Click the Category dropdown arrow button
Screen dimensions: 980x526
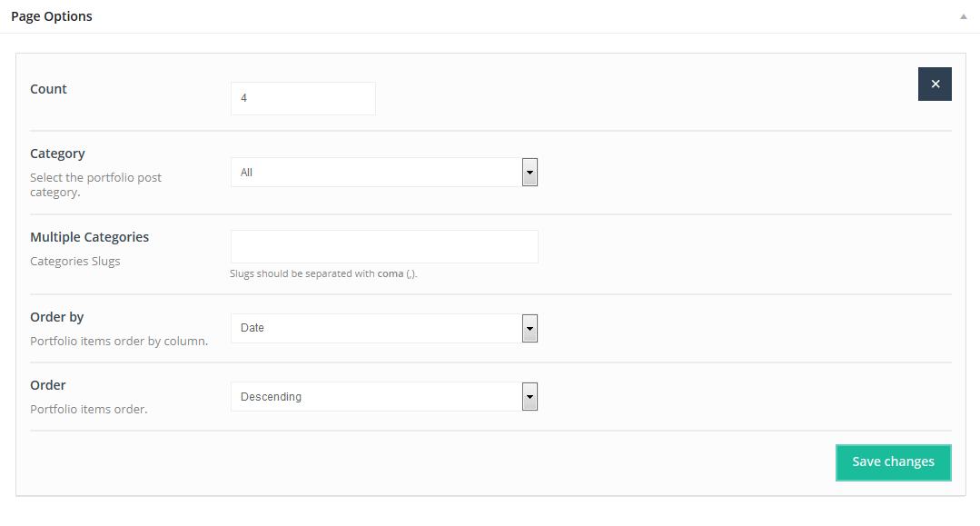click(530, 173)
